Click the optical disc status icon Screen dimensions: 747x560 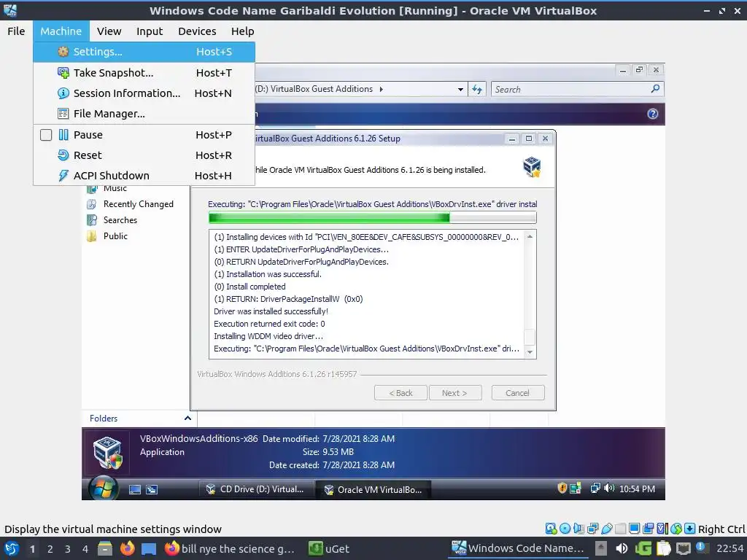coord(565,529)
